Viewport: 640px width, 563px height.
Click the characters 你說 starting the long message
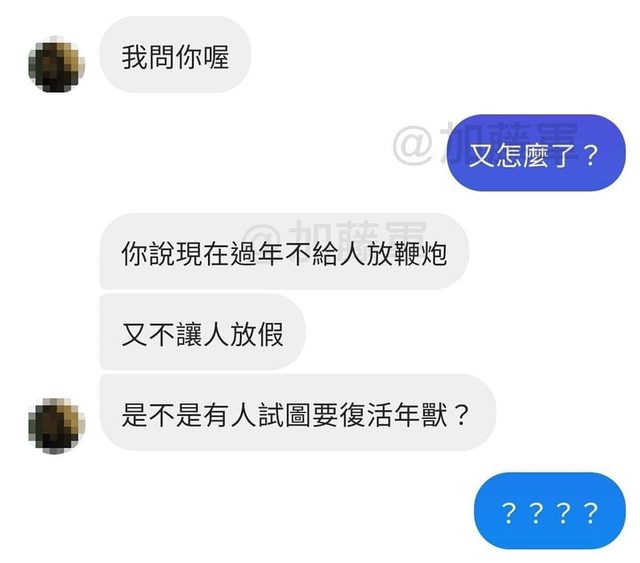tap(148, 254)
